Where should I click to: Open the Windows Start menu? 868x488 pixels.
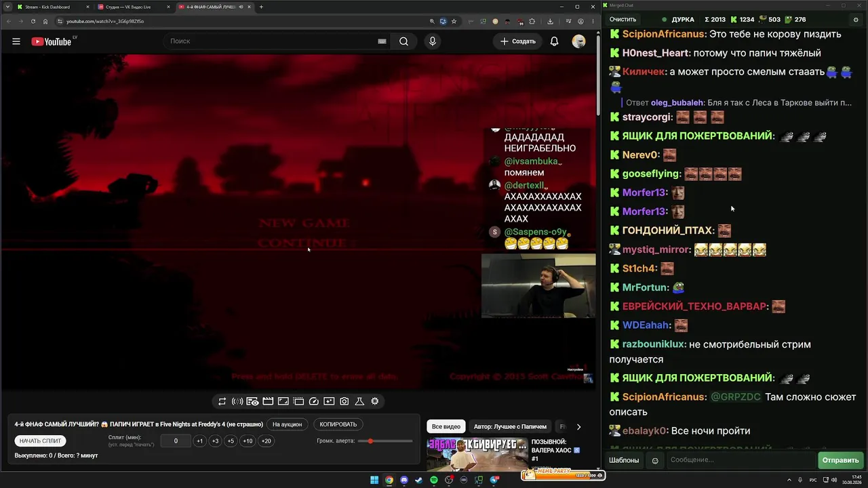(x=374, y=480)
